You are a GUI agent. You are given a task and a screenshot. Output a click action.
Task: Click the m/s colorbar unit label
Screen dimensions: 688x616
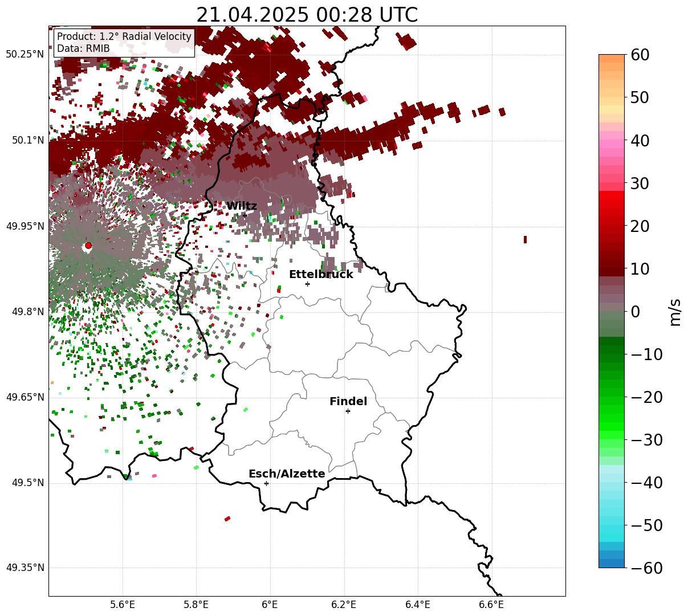[x=676, y=312]
